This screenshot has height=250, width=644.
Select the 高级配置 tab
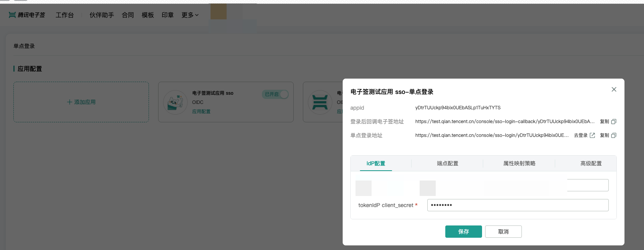point(591,163)
